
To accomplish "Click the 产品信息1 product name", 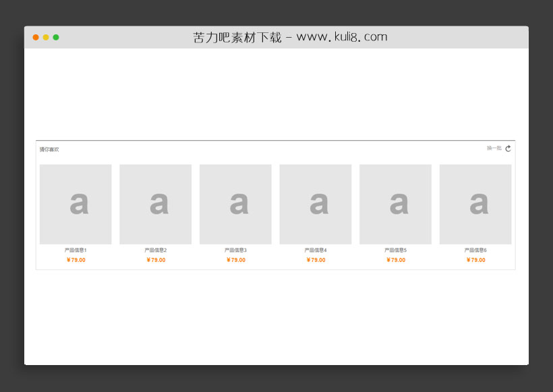I will [76, 251].
